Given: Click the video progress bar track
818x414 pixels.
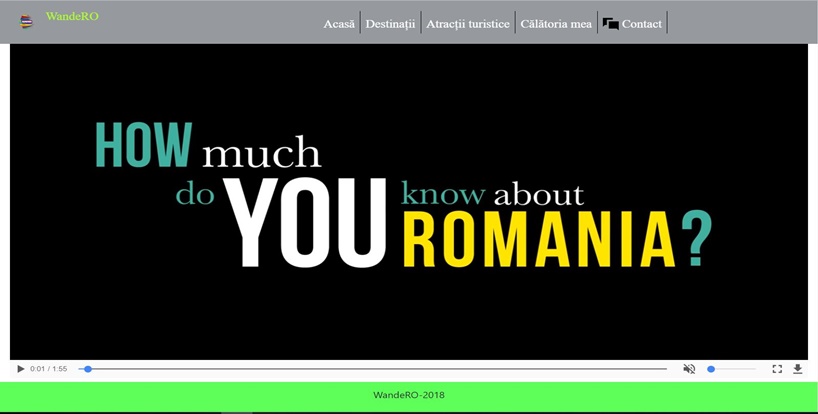Looking at the screenshot, I should (372, 369).
